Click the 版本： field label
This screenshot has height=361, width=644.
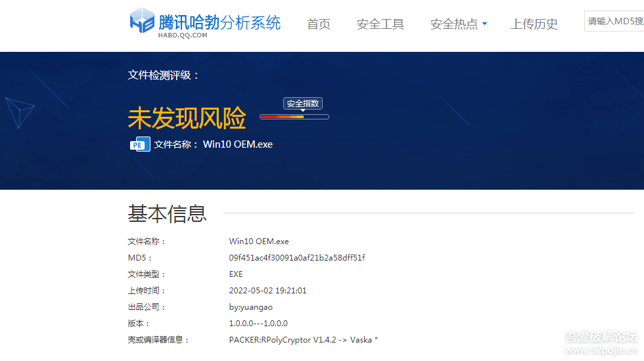point(139,323)
